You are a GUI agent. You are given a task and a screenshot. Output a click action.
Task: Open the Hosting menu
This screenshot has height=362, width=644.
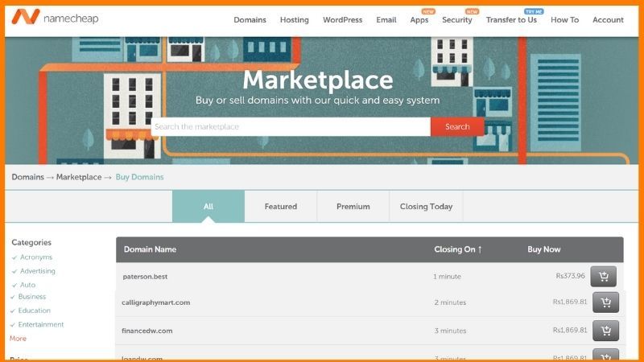(294, 19)
